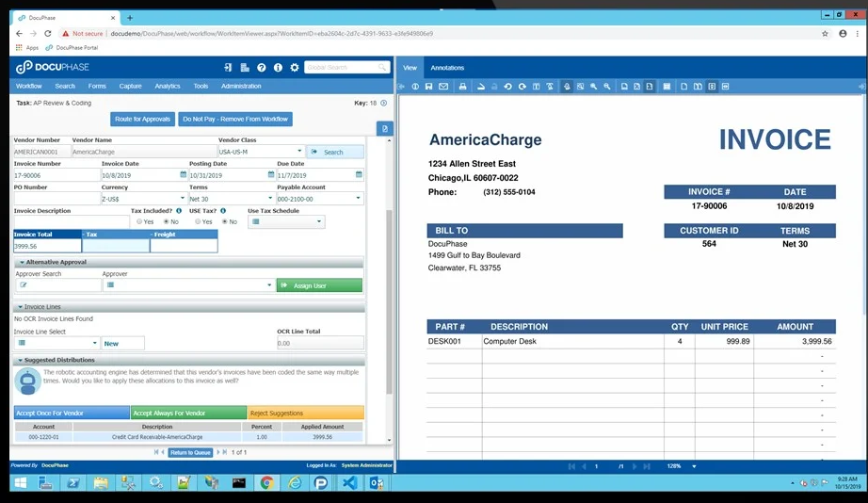Open the Workflow menu
The image size is (868, 503).
[29, 87]
